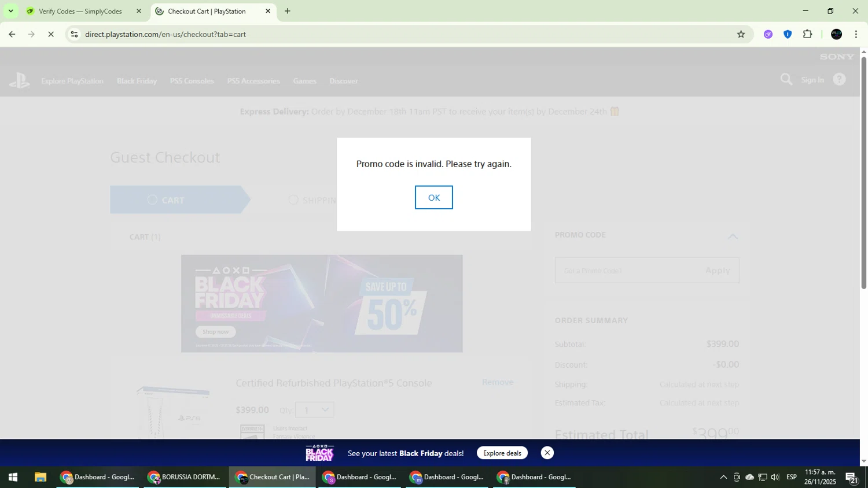Switch to the Checkout Cart taskbar window
Viewport: 868px width, 488px height.
point(272,477)
